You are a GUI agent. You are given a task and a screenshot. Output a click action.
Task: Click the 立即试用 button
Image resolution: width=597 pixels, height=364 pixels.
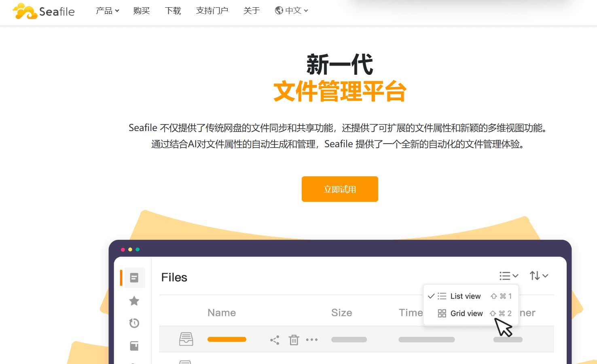coord(340,189)
